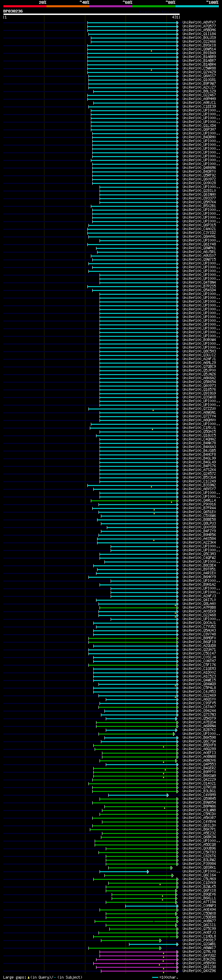Select the UniRef100_Q2V4Z9 label
Screen dimensions: 222x980
[199, 72]
